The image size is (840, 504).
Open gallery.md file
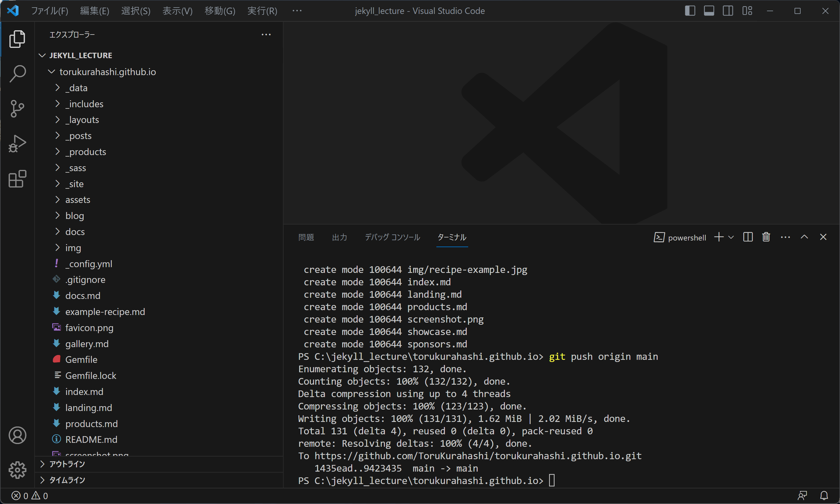(159, 344)
